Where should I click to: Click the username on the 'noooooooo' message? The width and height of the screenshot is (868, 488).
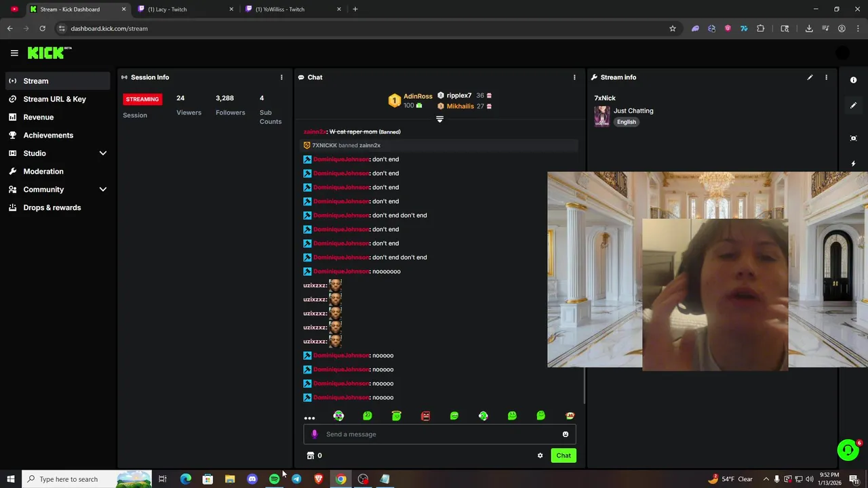341,271
